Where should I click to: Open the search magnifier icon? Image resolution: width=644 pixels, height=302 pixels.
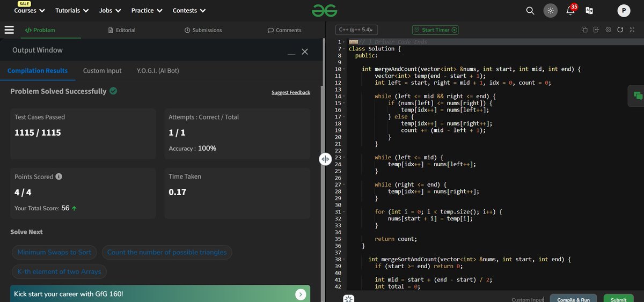[530, 10]
